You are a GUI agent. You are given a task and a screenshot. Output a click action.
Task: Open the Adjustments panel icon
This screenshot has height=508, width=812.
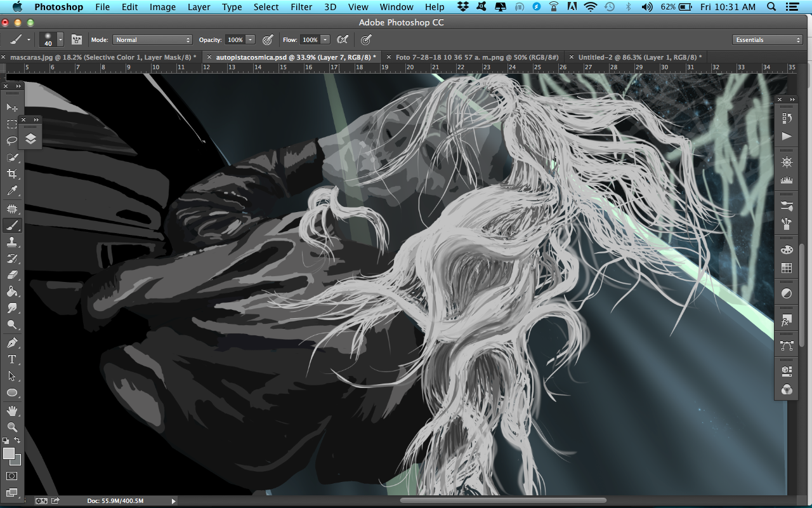pos(787,293)
